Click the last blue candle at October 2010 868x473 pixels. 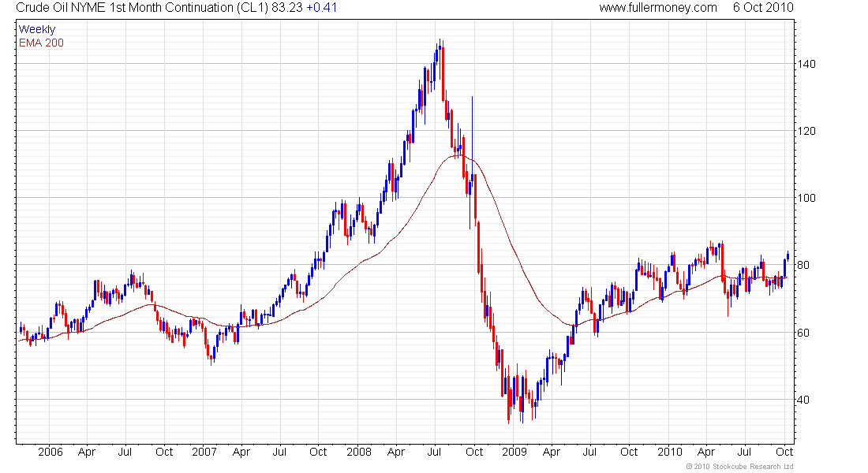click(x=788, y=255)
